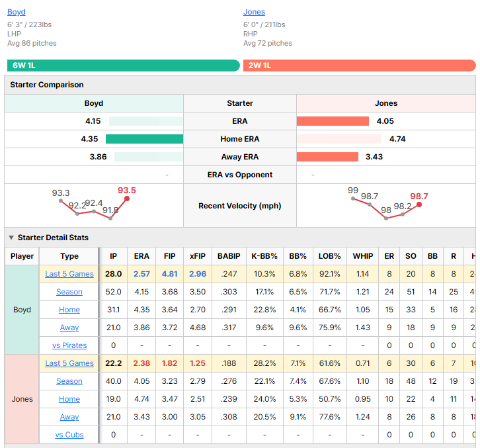Select the green 6W 1L record bar
Screen dimensions: 480x448
pos(124,66)
